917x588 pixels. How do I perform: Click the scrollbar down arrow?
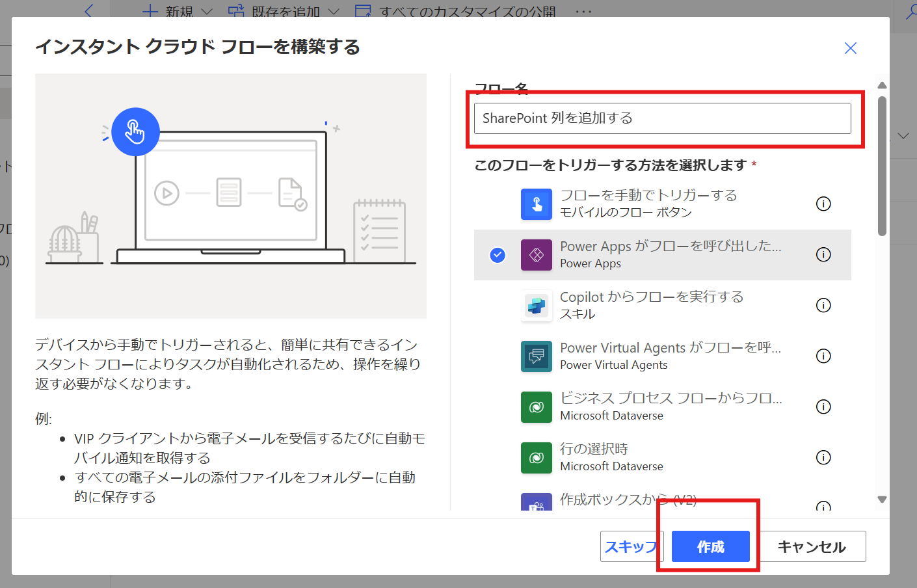click(x=882, y=500)
